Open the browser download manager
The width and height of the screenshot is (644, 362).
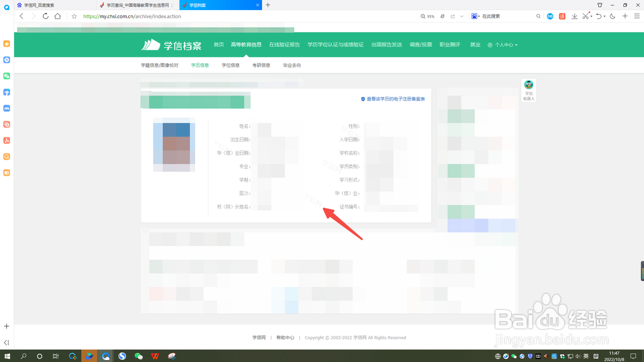coord(575,16)
